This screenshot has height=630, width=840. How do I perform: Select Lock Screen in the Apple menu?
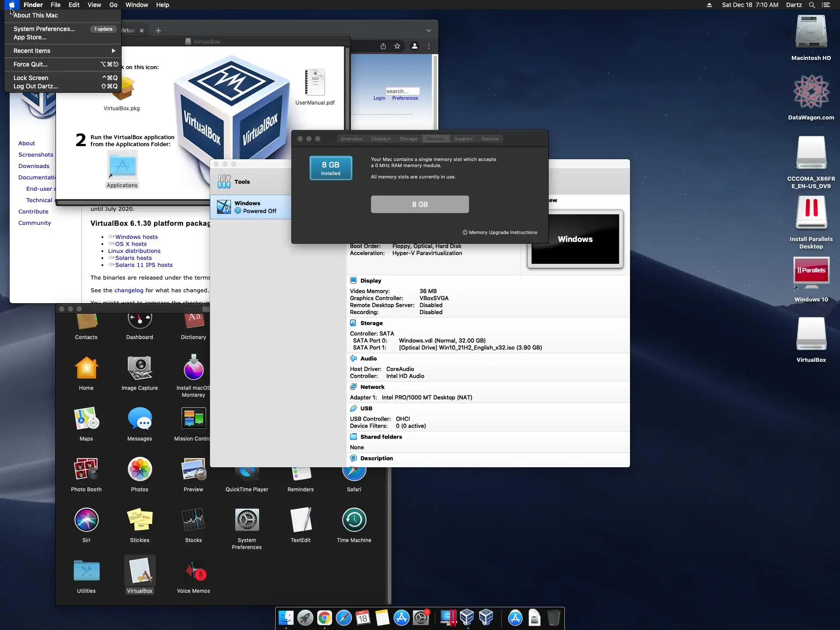[x=31, y=78]
